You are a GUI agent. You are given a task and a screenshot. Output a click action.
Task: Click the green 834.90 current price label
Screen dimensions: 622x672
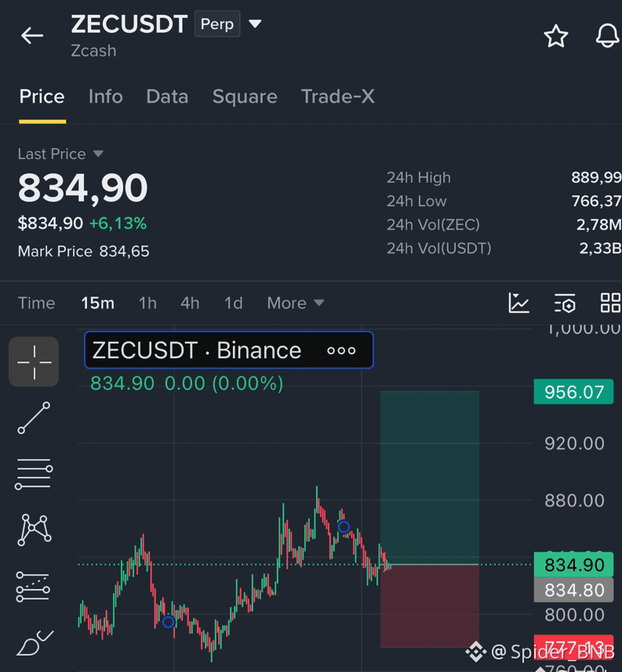click(x=573, y=565)
